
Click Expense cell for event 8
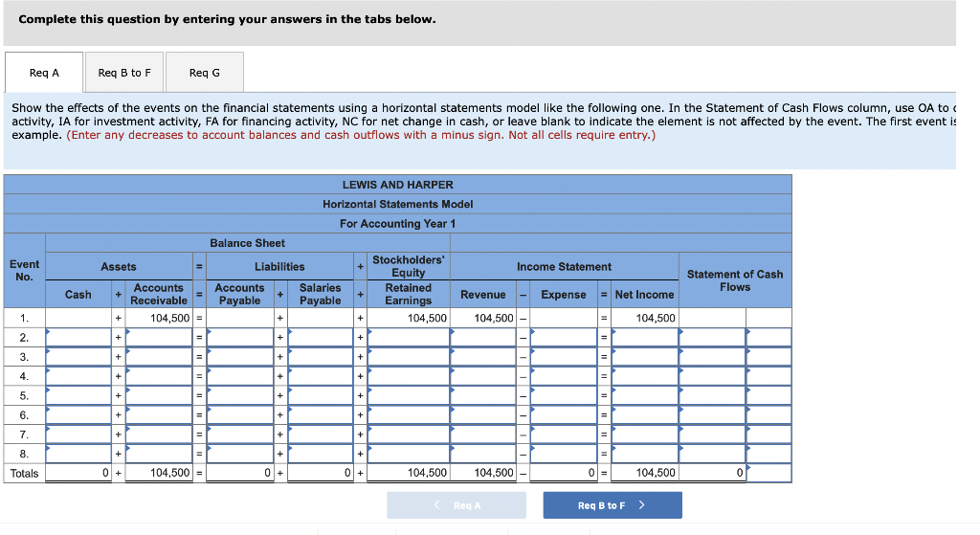coord(564,454)
